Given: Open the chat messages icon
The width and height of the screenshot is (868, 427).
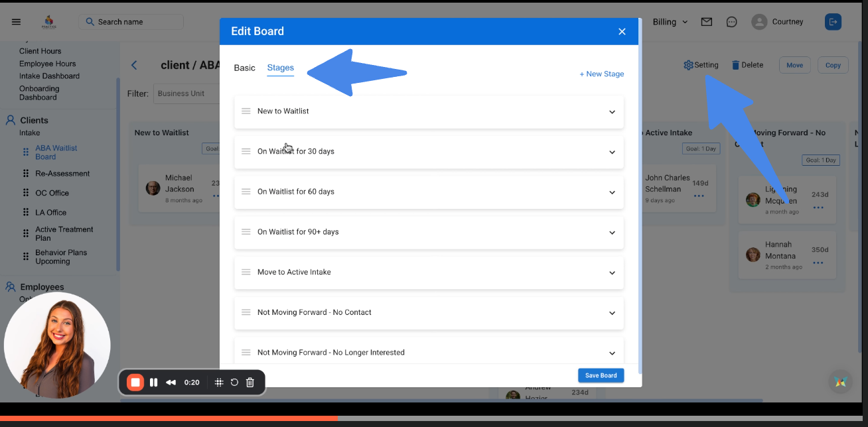Looking at the screenshot, I should pyautogui.click(x=731, y=22).
